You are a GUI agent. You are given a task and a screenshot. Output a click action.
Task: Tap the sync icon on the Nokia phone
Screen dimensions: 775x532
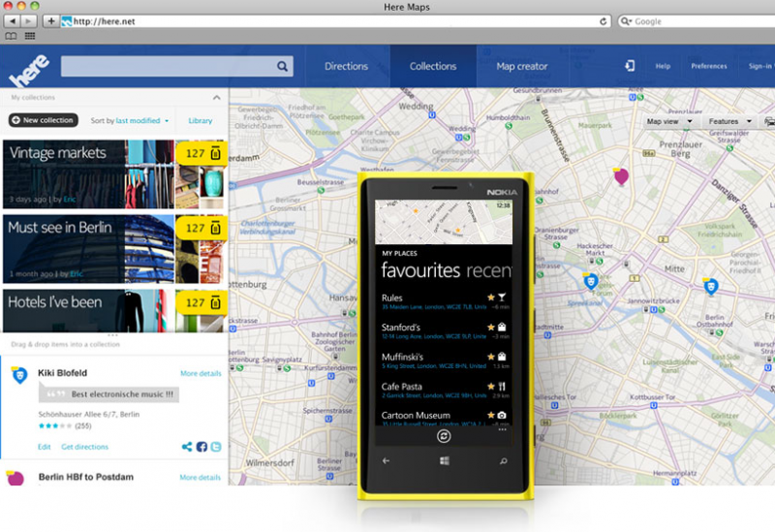(x=444, y=436)
